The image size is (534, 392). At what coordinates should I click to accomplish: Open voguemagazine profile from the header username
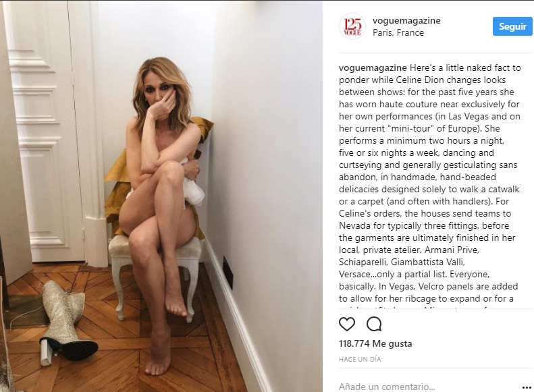pyautogui.click(x=406, y=20)
